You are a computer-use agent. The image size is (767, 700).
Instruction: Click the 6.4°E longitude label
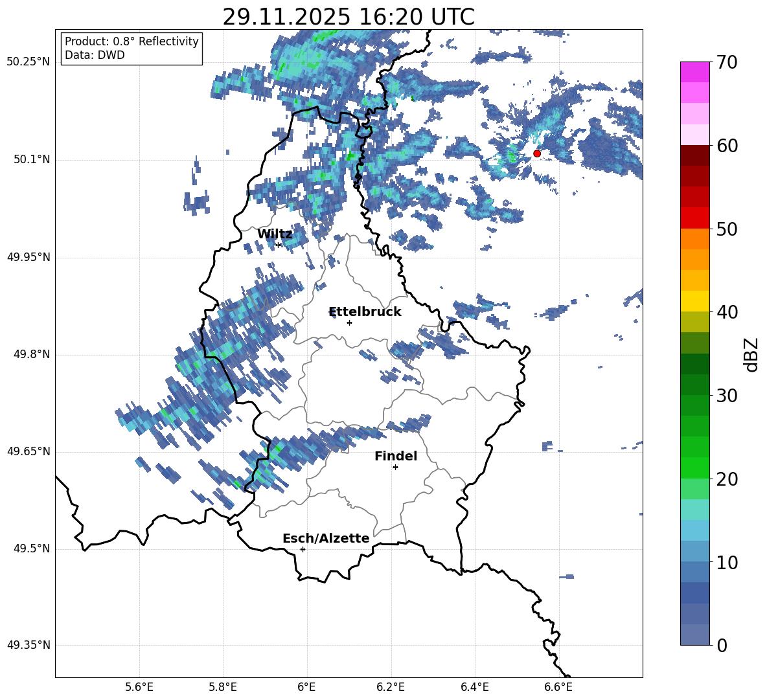click(474, 687)
